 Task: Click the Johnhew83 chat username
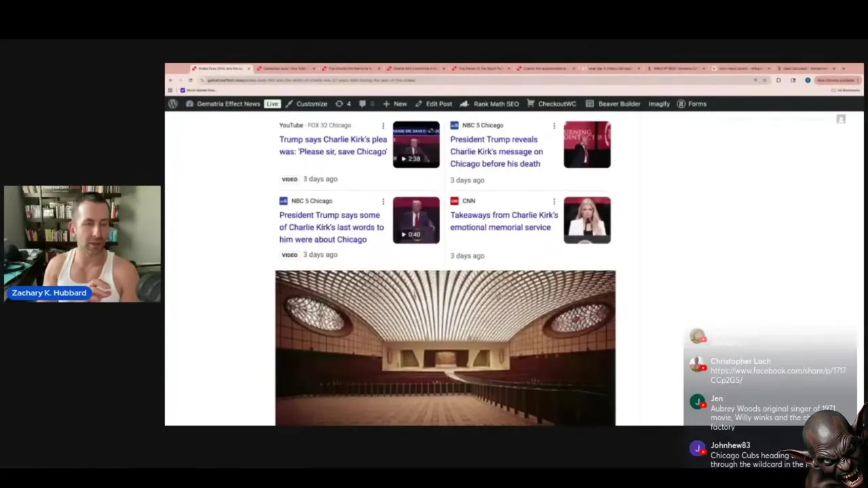click(x=730, y=445)
